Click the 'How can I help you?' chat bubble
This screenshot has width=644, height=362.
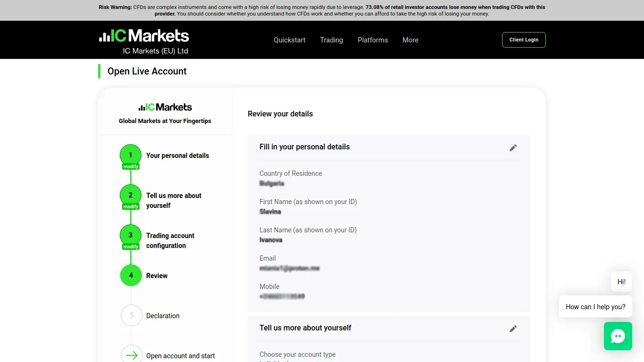(595, 307)
